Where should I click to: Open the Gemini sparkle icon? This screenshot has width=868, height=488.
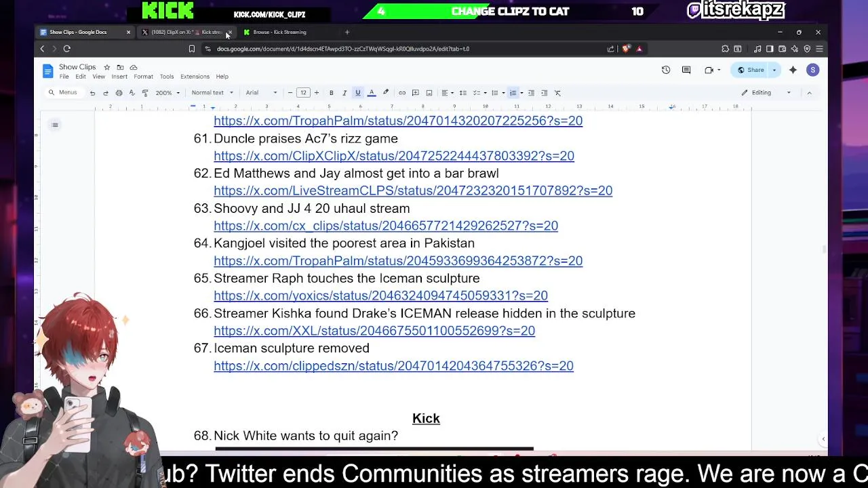coord(793,70)
